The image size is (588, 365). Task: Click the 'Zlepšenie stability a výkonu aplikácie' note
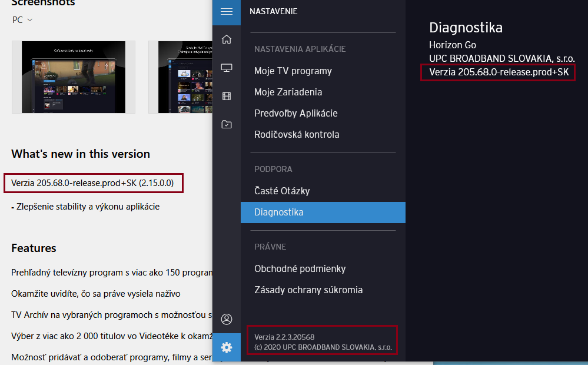coord(88,207)
